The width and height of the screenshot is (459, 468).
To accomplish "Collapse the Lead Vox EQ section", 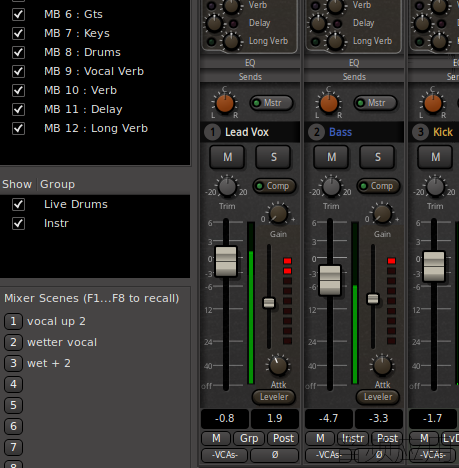I will (x=250, y=63).
